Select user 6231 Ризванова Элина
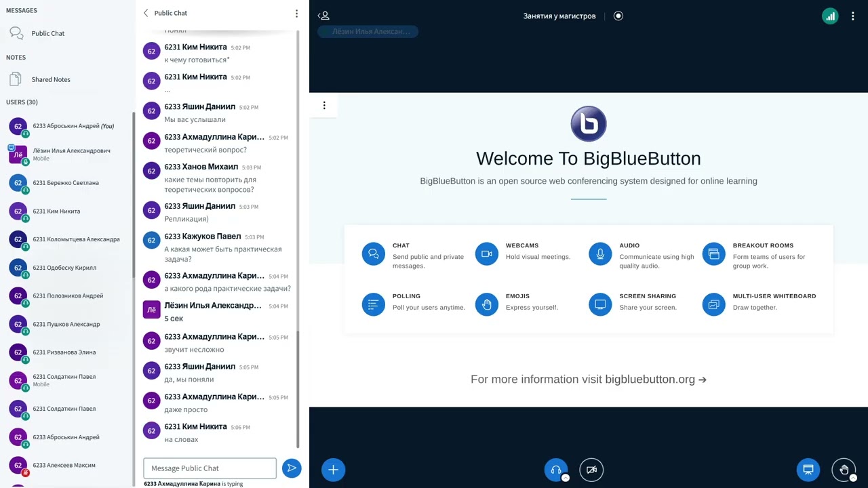Screen dimensions: 868x488 [66, 352]
